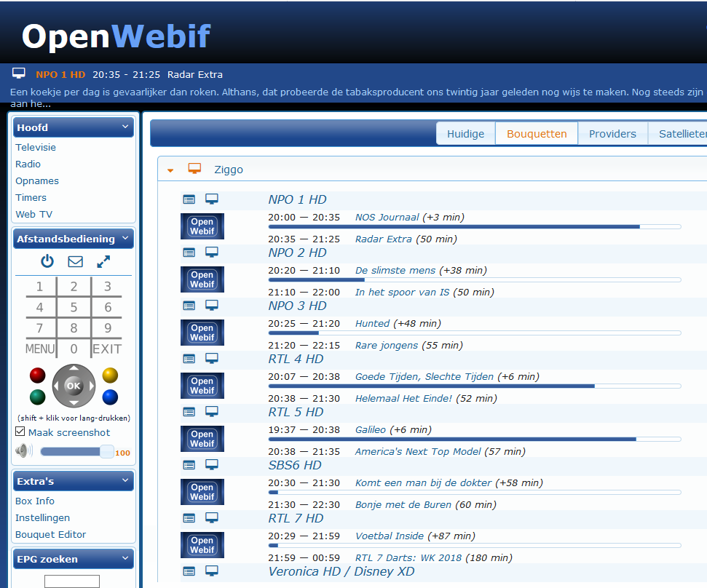Open De slimste mens programme entry

coord(395,270)
